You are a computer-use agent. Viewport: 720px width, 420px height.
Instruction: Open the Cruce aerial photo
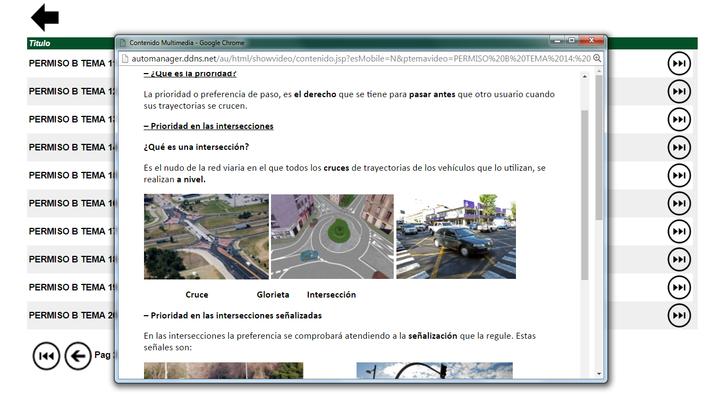[206, 236]
